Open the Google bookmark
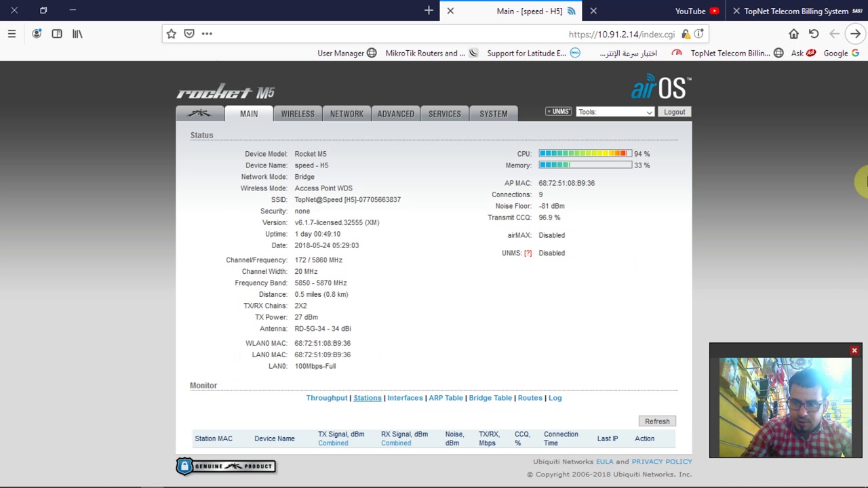Screen dimensions: 868x488 point(842,53)
